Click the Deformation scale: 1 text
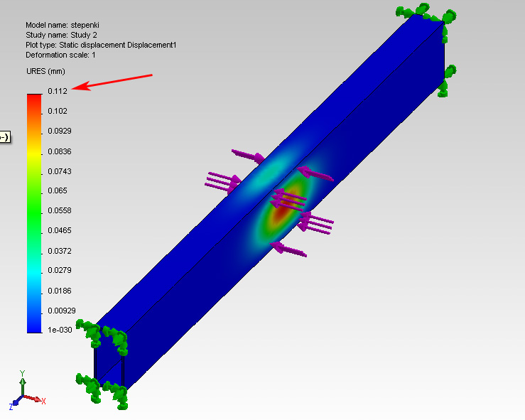The height and width of the screenshot is (420, 525). pos(60,55)
